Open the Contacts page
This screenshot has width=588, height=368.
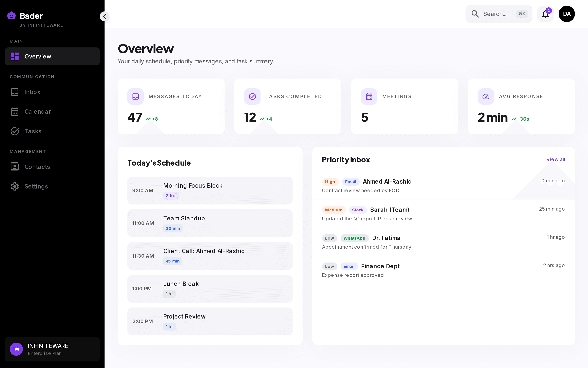52,167
